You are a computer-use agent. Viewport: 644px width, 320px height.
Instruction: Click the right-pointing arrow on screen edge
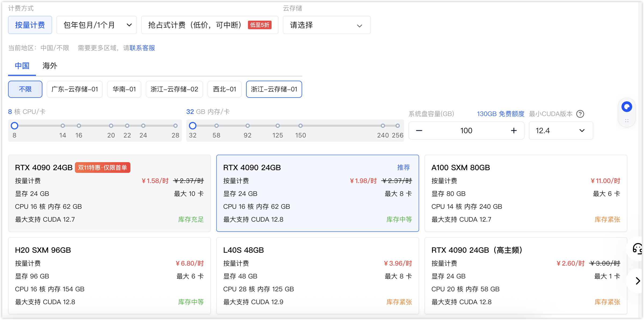tap(638, 281)
